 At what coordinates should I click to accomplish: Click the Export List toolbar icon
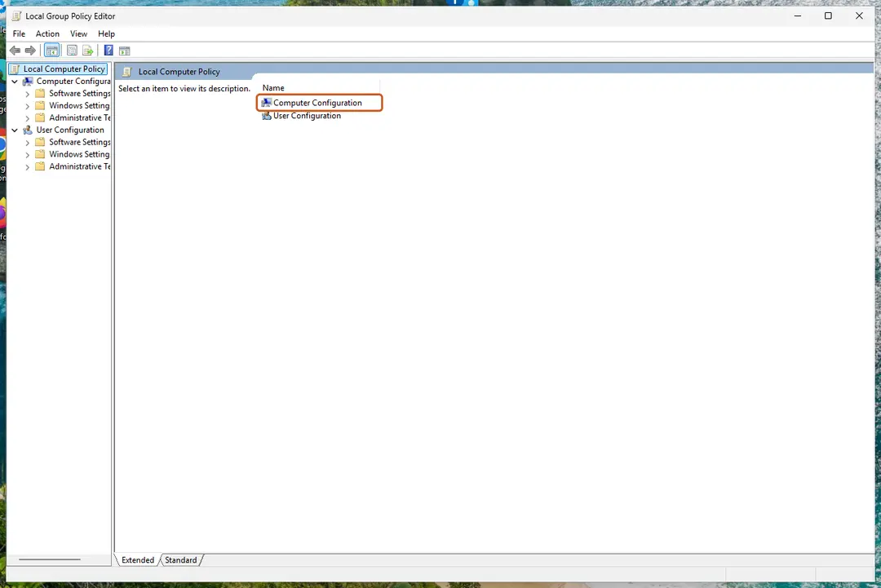tap(87, 51)
